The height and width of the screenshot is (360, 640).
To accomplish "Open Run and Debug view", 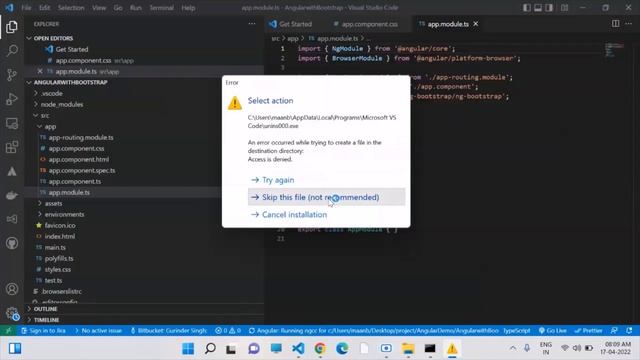I will (x=12, y=99).
